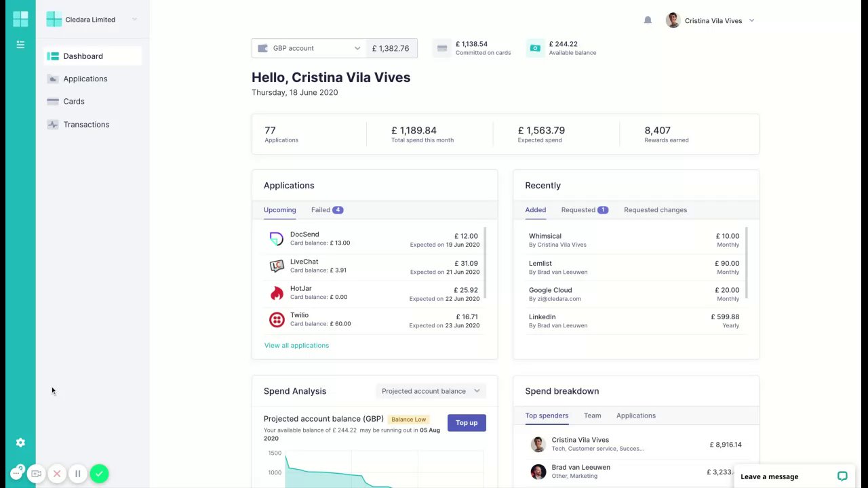
Task: Select the HotJar £ 25.92 row
Action: coord(374,293)
